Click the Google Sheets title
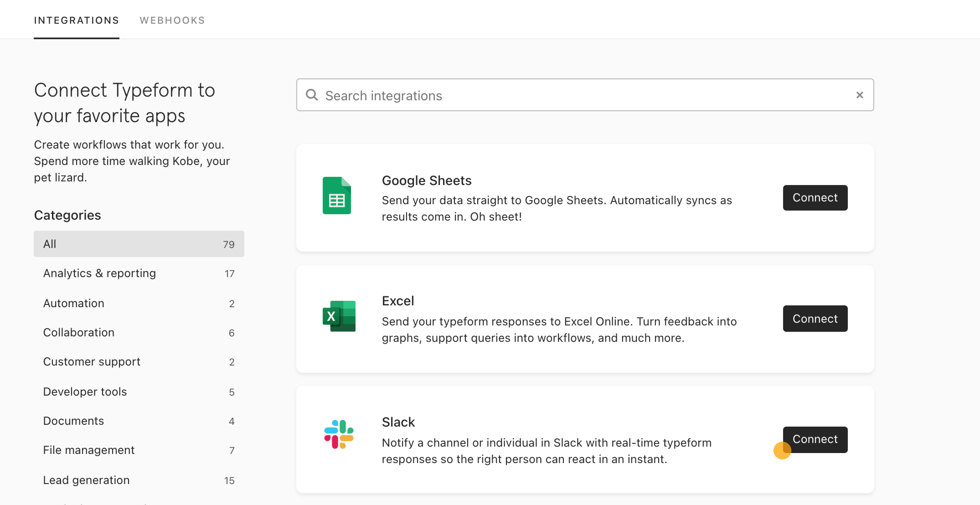Screen dimensions: 980x505 [426, 181]
